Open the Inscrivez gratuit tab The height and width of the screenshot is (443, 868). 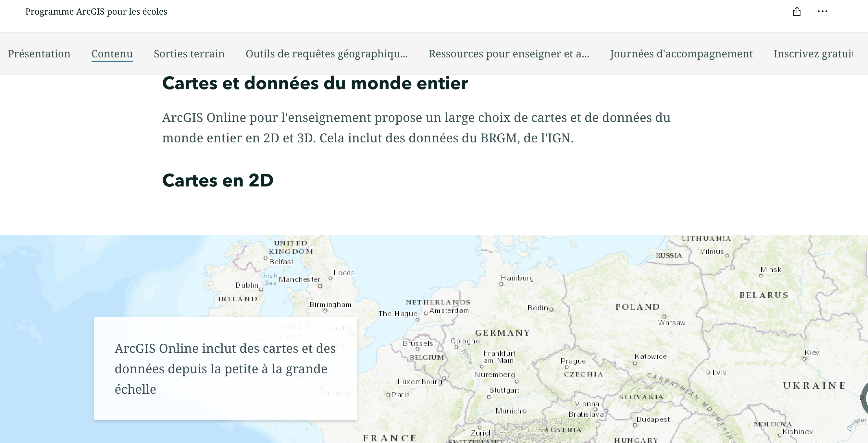click(x=813, y=54)
